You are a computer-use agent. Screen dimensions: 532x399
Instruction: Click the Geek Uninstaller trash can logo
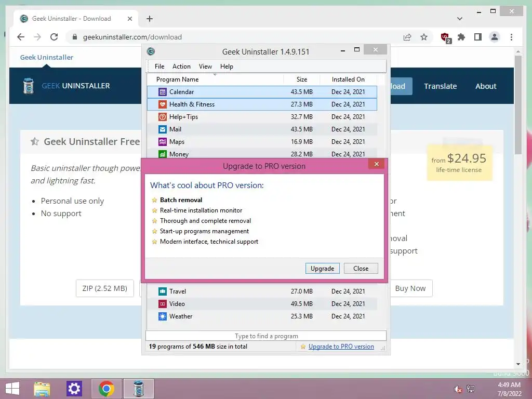29,86
